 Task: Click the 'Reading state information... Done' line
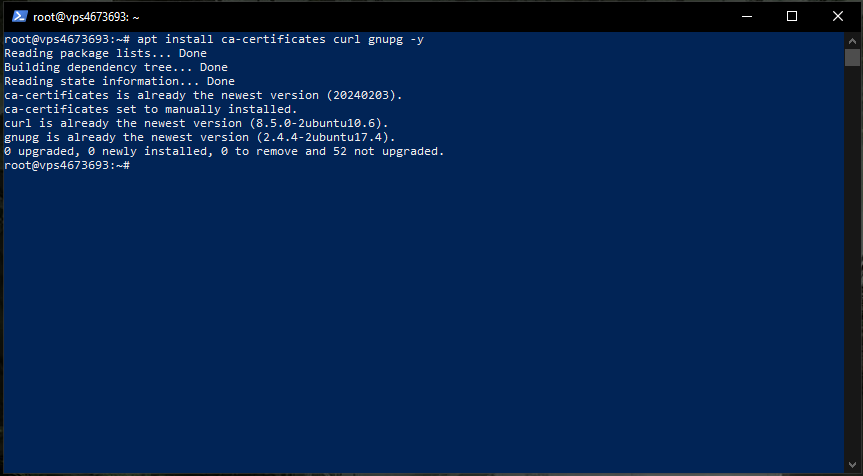pos(119,81)
